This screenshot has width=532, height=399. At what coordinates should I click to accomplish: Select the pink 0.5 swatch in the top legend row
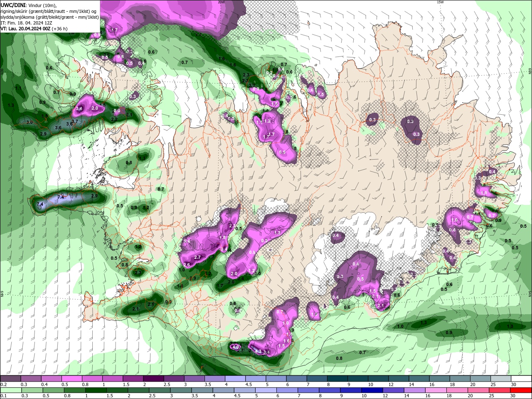point(71,379)
